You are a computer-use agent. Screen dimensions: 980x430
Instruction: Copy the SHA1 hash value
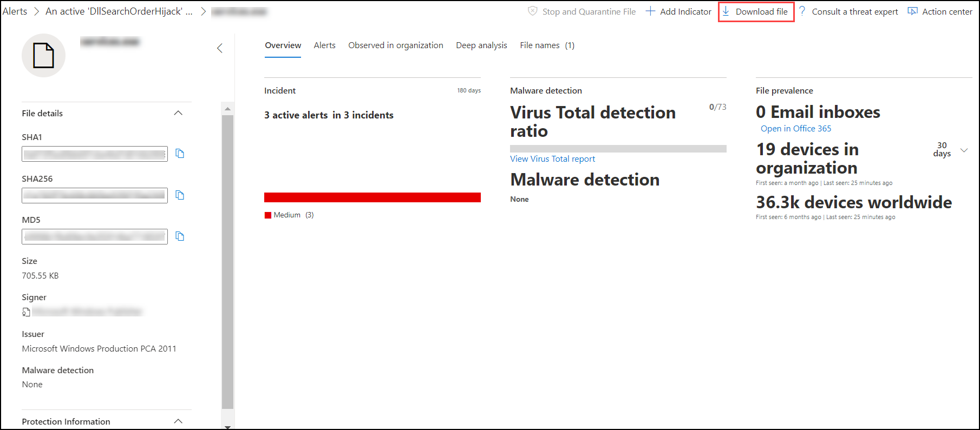[180, 154]
